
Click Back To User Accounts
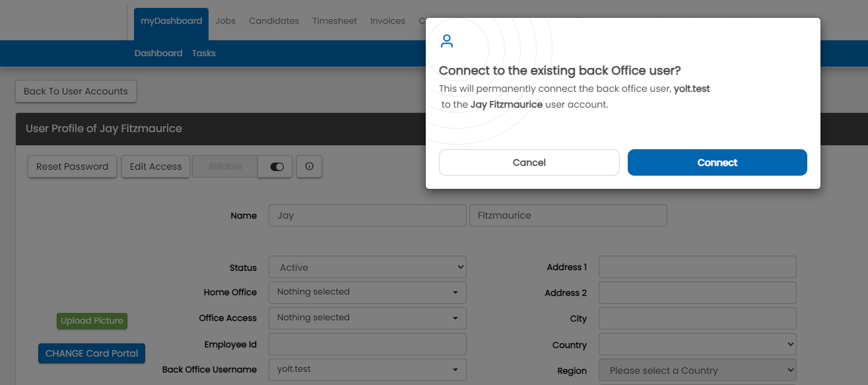click(x=76, y=91)
